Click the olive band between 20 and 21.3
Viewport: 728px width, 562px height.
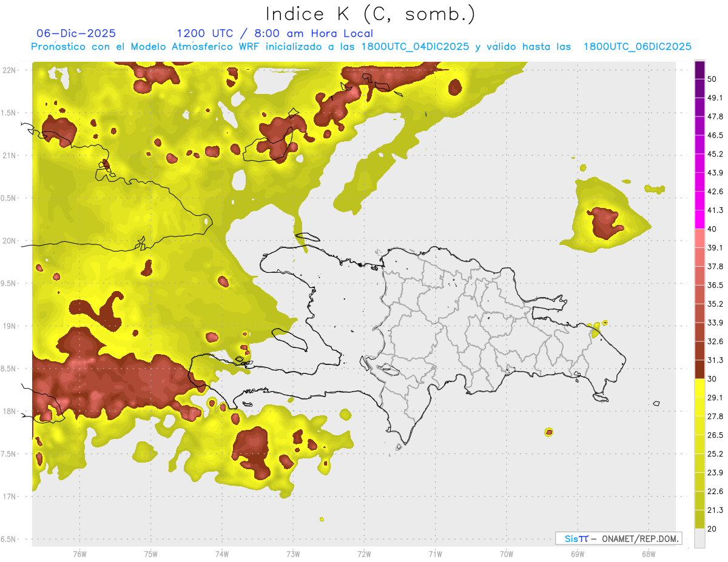click(x=700, y=519)
